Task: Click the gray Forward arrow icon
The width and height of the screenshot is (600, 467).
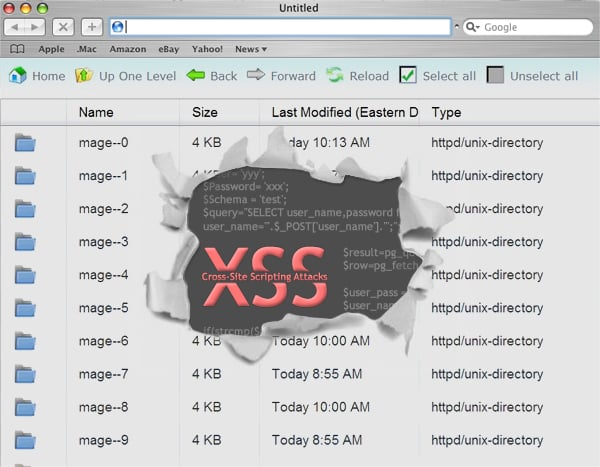Action: (x=256, y=74)
